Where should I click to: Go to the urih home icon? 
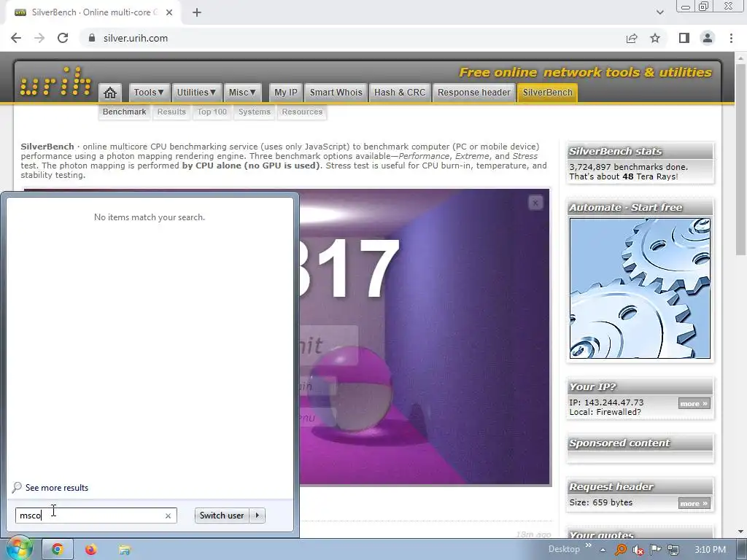(x=110, y=93)
